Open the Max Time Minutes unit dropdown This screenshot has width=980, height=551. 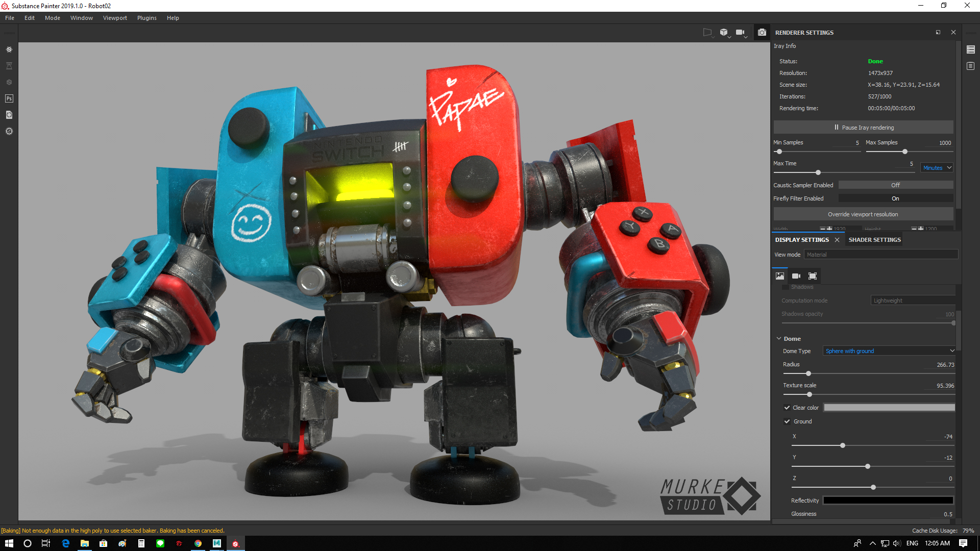point(937,168)
